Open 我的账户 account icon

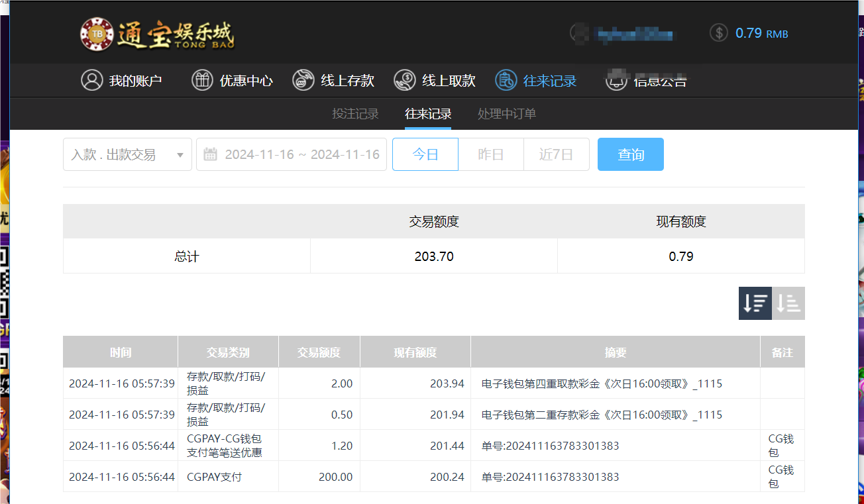(x=91, y=79)
